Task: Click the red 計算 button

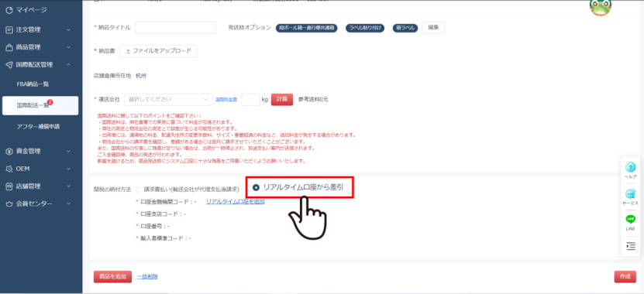Action: point(282,99)
